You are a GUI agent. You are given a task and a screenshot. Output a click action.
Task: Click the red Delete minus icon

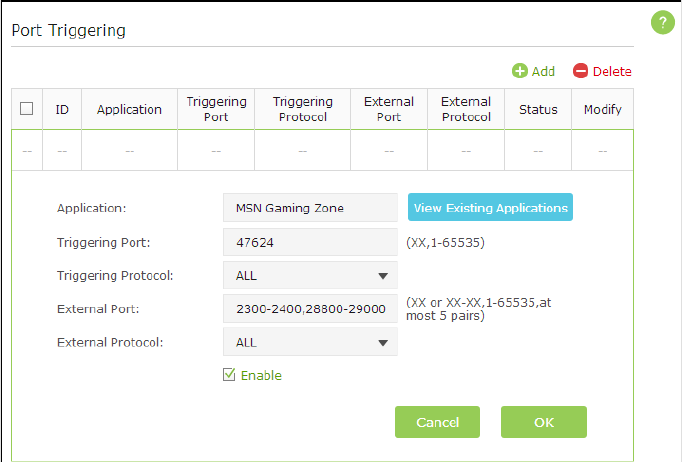point(581,71)
